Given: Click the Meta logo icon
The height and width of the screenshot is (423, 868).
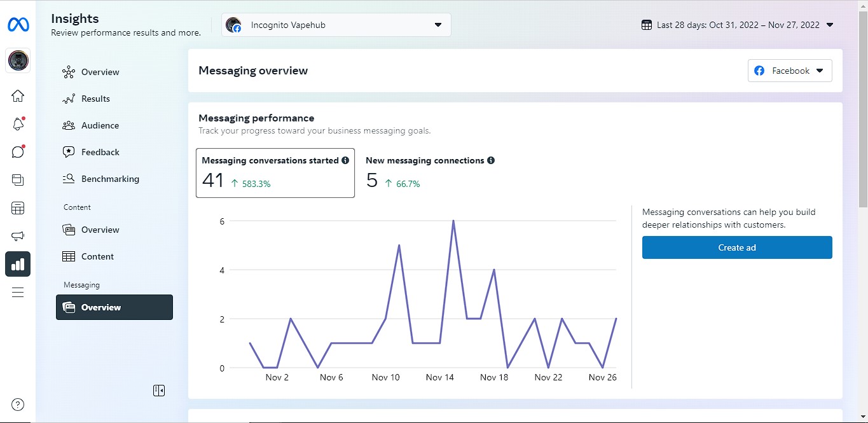Looking at the screenshot, I should coord(18,25).
